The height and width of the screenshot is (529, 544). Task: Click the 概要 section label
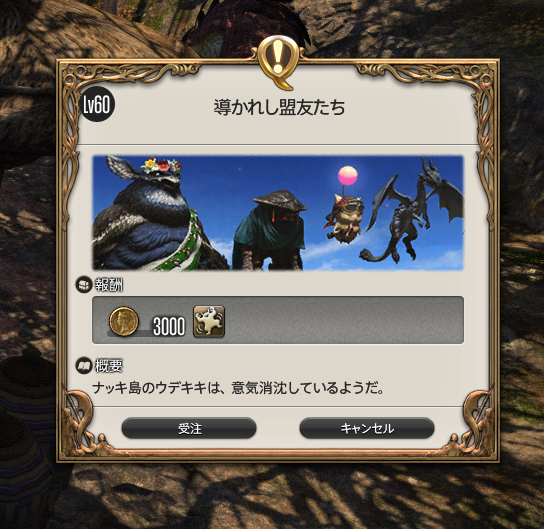click(109, 366)
